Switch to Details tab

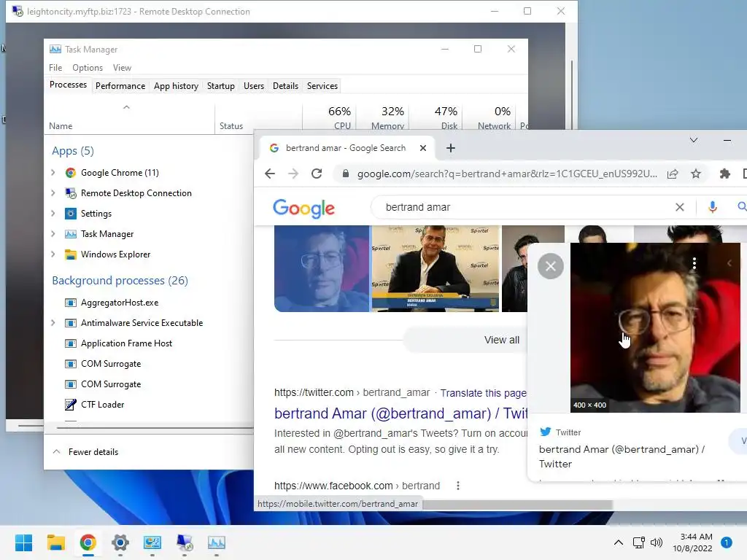(x=285, y=86)
